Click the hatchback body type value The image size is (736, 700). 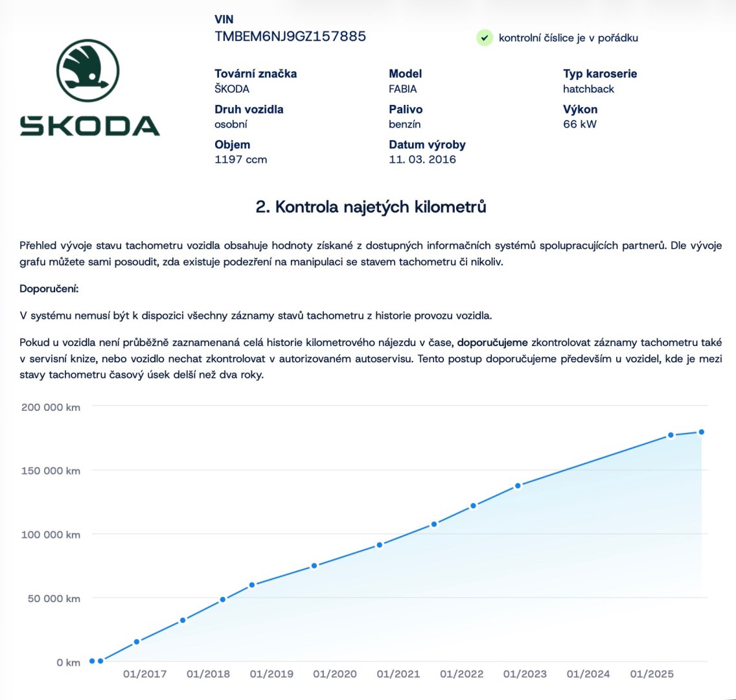coord(588,89)
